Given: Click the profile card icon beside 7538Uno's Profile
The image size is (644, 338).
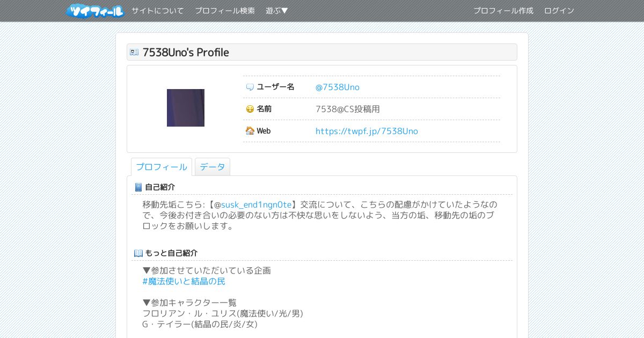Looking at the screenshot, I should pos(134,52).
